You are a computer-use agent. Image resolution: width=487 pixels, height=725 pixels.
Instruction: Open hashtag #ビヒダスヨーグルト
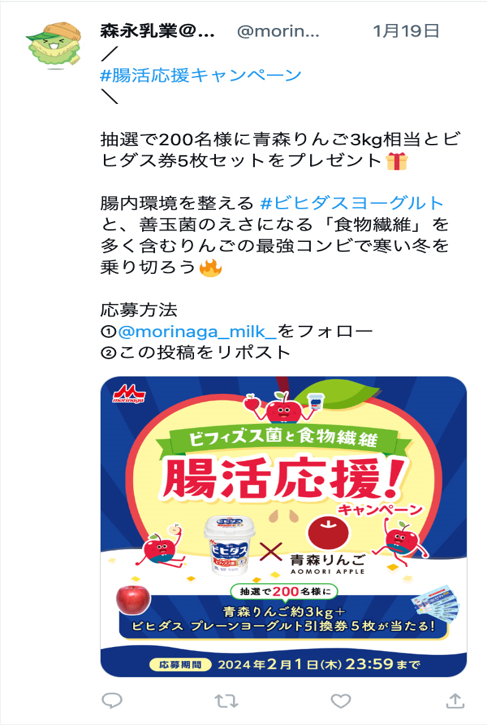click(x=352, y=203)
